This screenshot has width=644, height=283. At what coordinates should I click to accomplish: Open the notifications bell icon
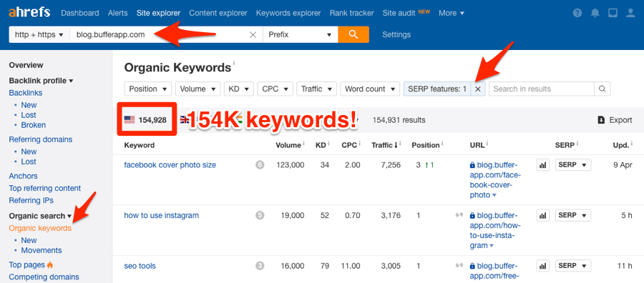pyautogui.click(x=595, y=13)
